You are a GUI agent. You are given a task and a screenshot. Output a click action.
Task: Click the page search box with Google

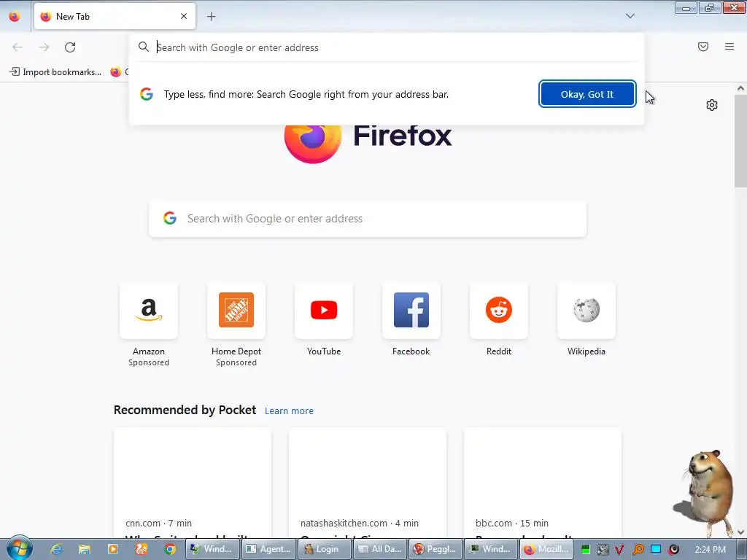[x=368, y=219]
